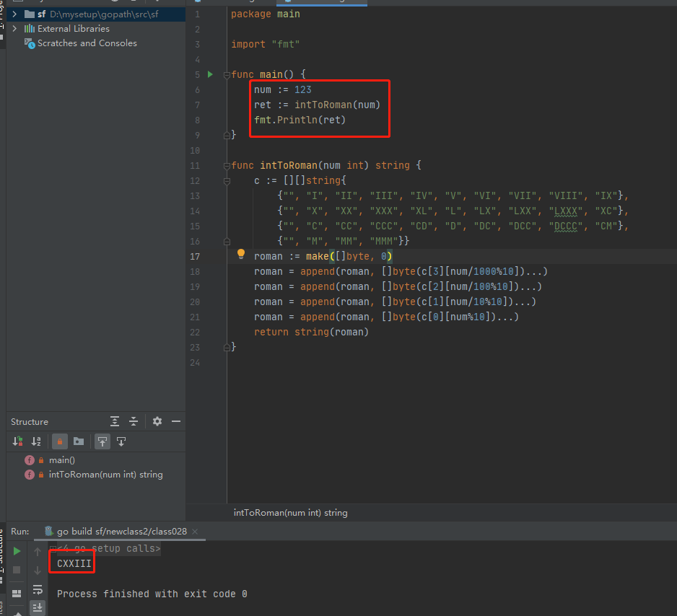677x616 pixels.
Task: Toggle alphabetical sort in Structure
Action: pyautogui.click(x=36, y=441)
